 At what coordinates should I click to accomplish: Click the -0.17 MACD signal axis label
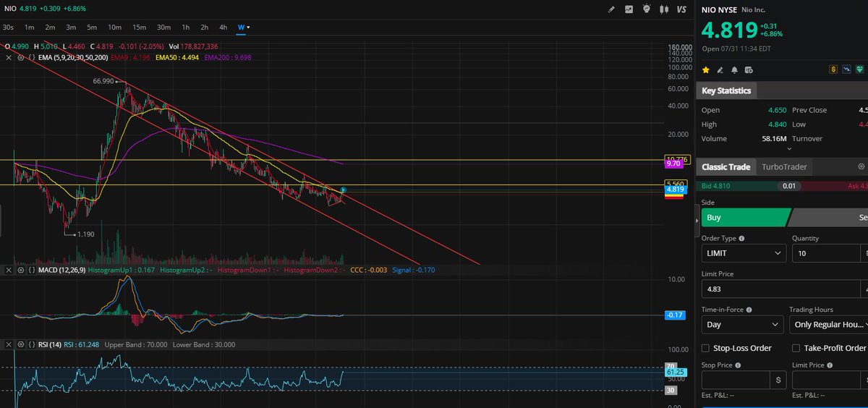coord(675,315)
